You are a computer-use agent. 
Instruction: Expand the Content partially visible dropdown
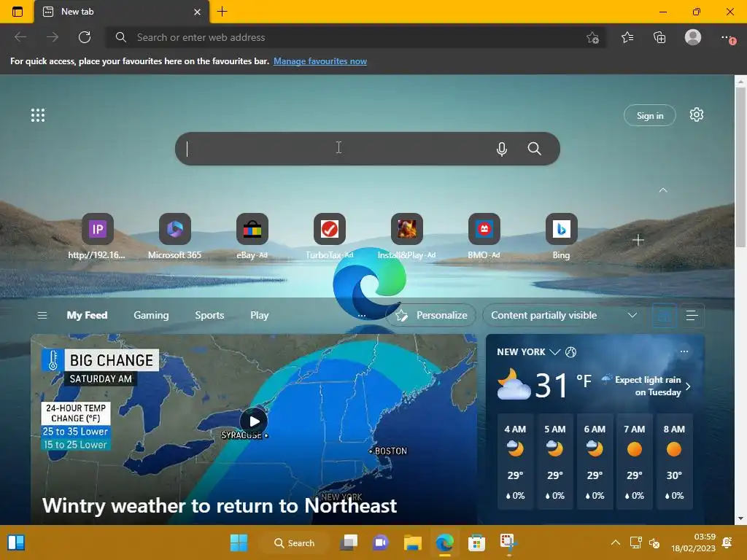(x=564, y=315)
